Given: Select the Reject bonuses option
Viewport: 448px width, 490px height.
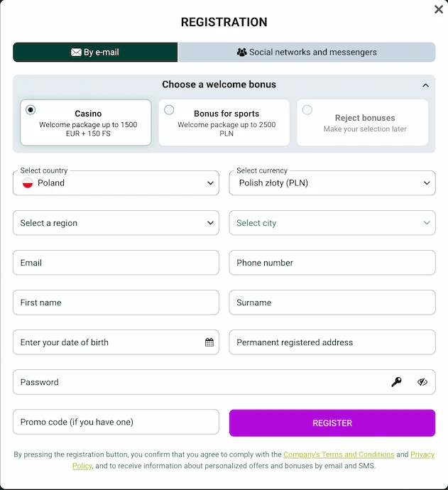Looking at the screenshot, I should tap(362, 122).
